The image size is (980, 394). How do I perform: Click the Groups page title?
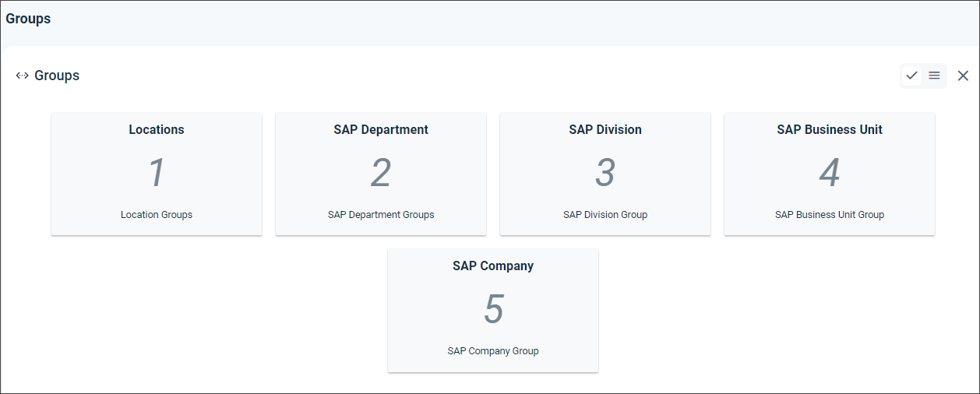(x=28, y=19)
